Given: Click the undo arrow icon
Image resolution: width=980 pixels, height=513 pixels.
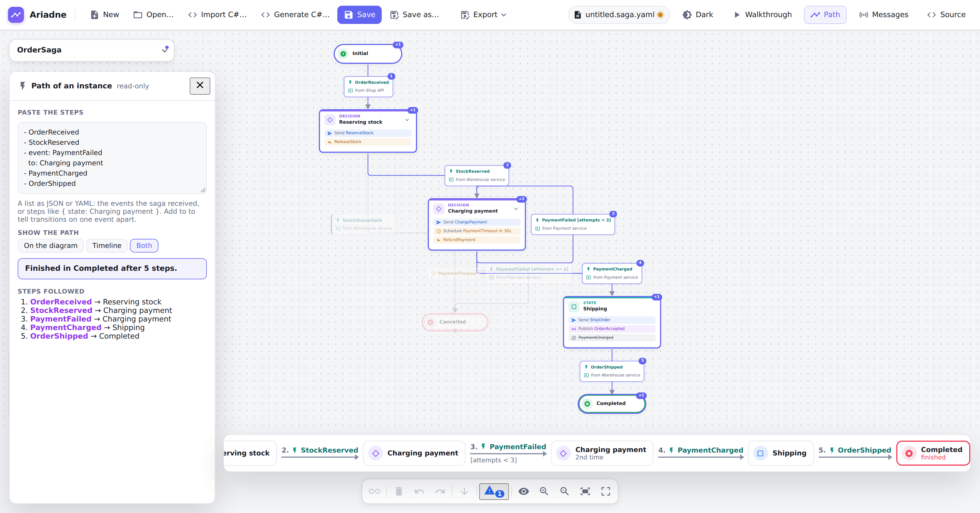Looking at the screenshot, I should [419, 491].
